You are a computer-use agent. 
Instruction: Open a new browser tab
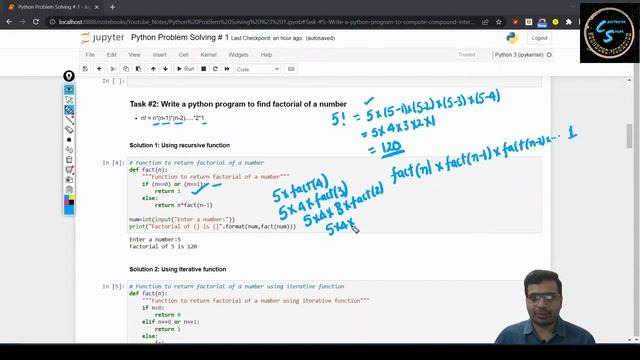pos(112,7)
